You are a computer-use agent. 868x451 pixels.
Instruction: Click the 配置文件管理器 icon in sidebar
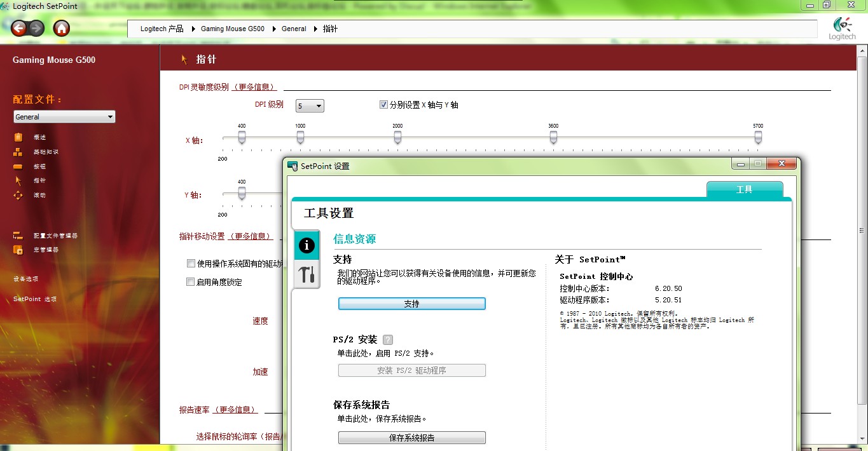[x=18, y=236]
